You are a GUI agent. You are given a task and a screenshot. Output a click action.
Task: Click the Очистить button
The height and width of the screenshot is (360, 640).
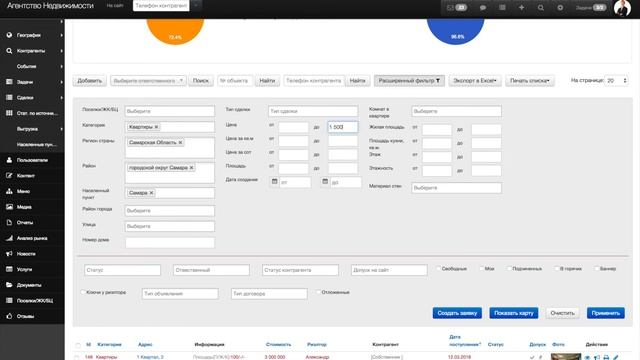(562, 313)
